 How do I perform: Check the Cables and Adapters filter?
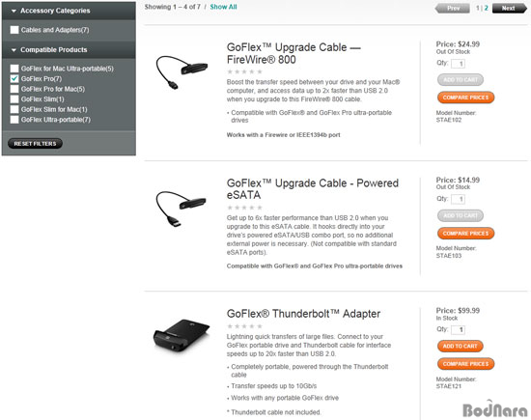coord(14,30)
